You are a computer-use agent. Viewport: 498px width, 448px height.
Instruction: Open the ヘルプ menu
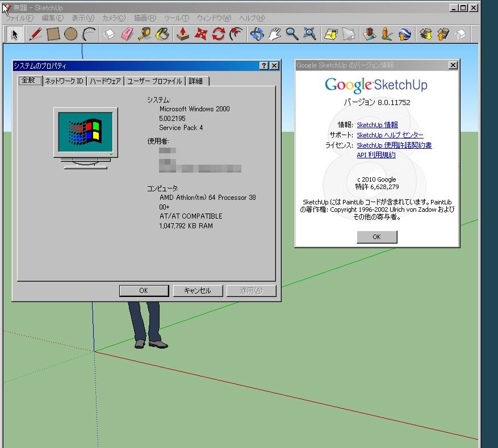(x=252, y=18)
